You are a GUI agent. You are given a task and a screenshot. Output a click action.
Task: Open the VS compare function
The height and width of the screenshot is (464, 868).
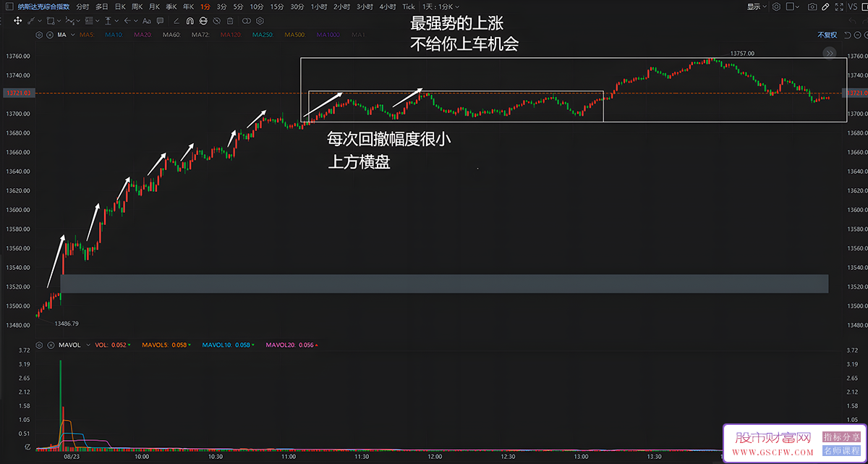point(853,7)
